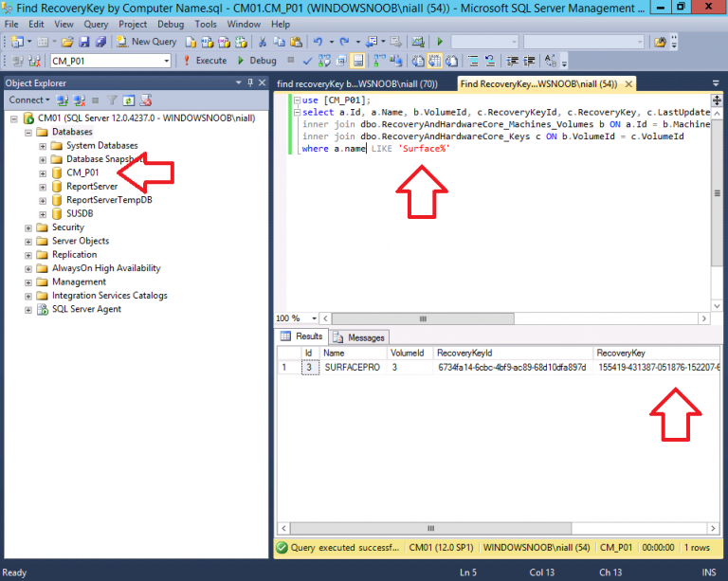The width and height of the screenshot is (728, 581).
Task: Click the Save icon in toolbar
Action: tap(83, 42)
